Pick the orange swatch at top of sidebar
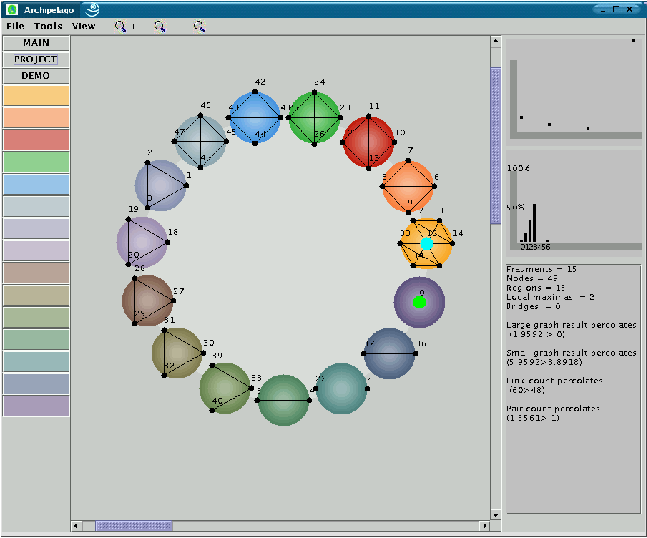 (36, 95)
